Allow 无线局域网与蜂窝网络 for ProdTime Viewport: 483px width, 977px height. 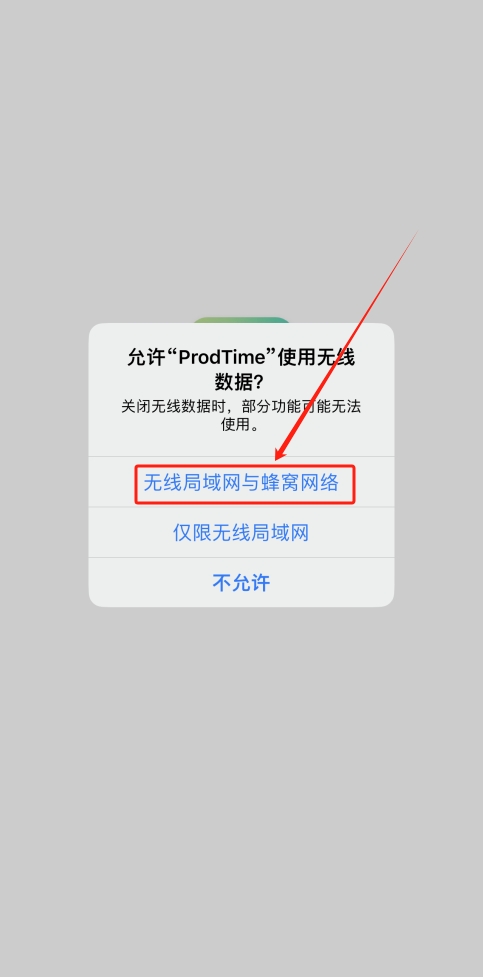pos(241,483)
